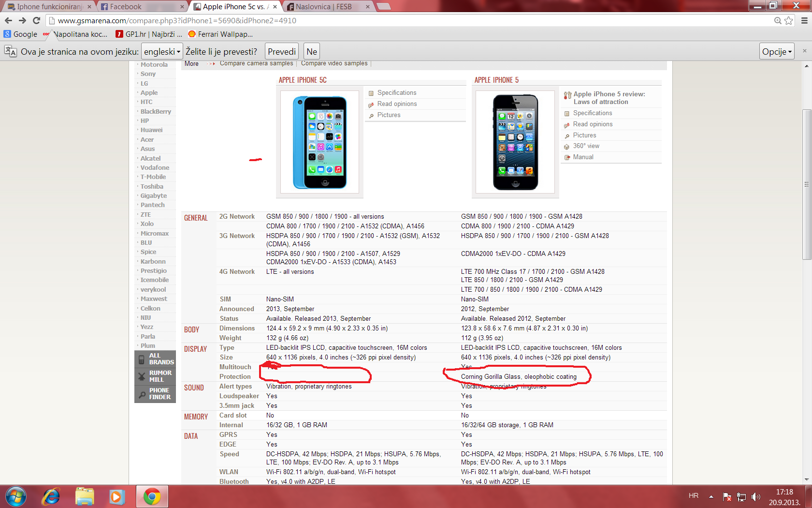Decline translation with Ne button

click(312, 51)
